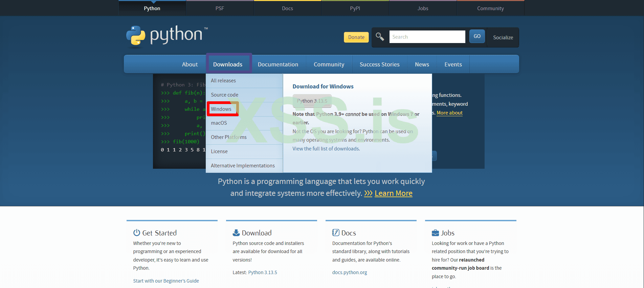The height and width of the screenshot is (288, 644).
Task: Click the yellow Donate button
Action: tap(356, 37)
